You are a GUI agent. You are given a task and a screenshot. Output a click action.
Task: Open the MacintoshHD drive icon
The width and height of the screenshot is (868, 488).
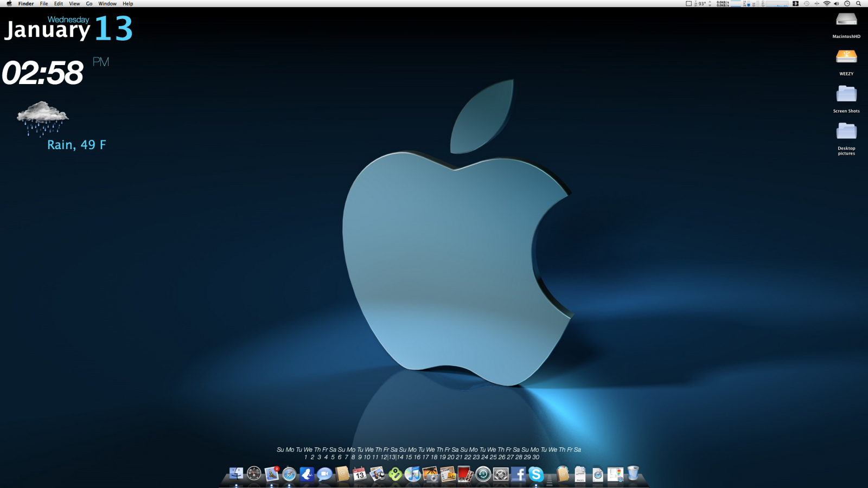click(x=846, y=21)
